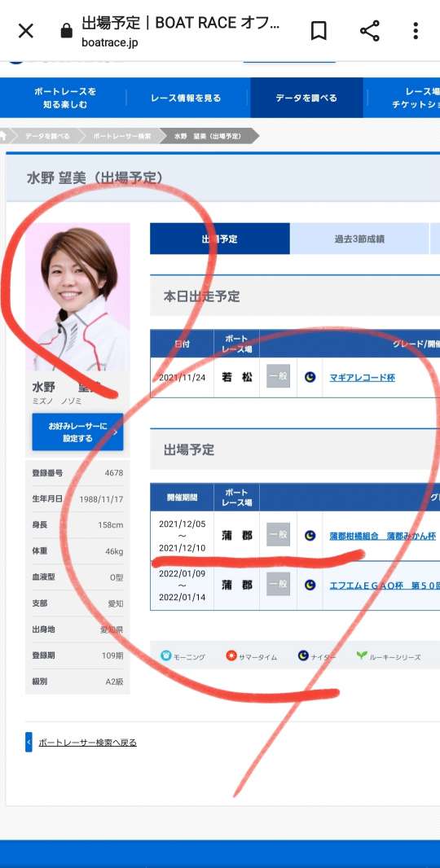440x868 pixels.
Task: Click nighter moon icon in 若松 row
Action: pos(310,377)
